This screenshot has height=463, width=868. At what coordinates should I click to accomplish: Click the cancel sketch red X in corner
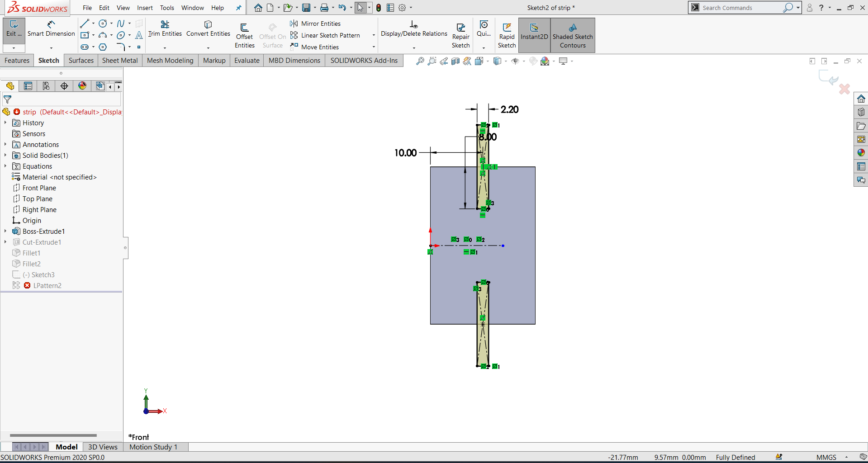844,89
